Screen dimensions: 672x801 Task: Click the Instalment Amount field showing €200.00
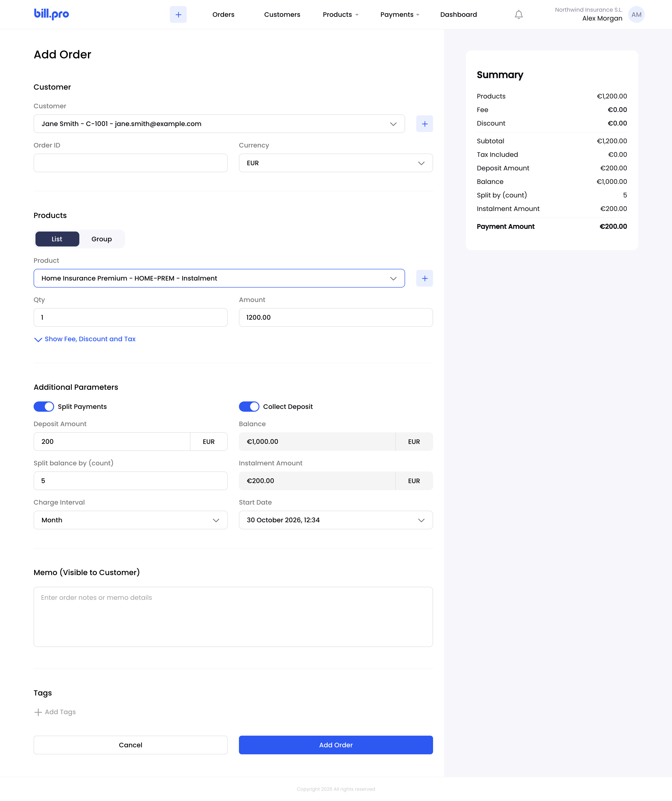click(x=317, y=481)
